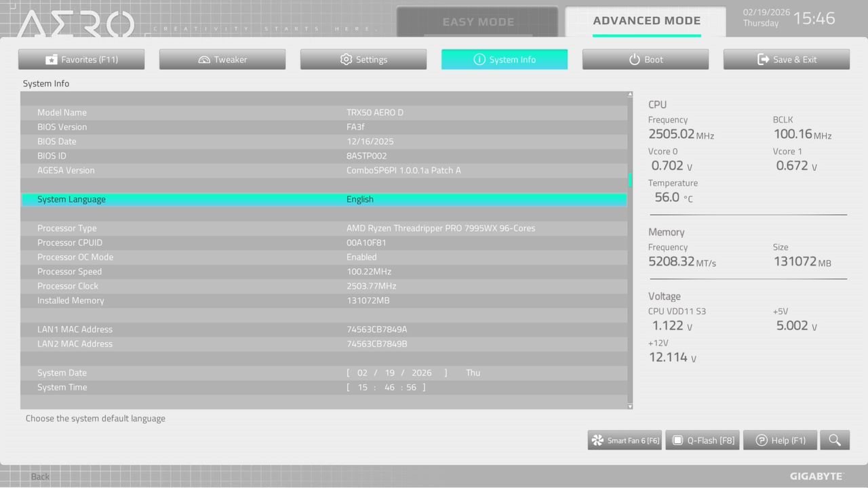The image size is (868, 488).
Task: Select the LAN1 MAC Address row
Action: coord(324,329)
